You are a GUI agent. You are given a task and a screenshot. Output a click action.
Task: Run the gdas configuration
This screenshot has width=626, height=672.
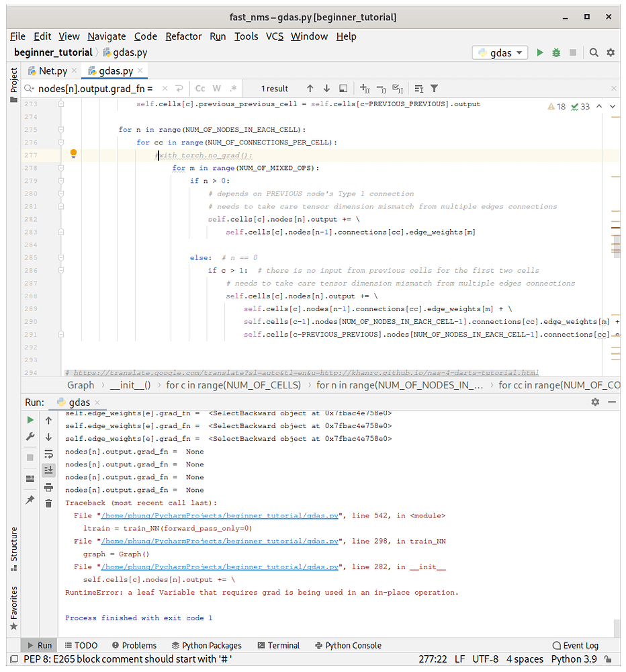click(x=540, y=52)
